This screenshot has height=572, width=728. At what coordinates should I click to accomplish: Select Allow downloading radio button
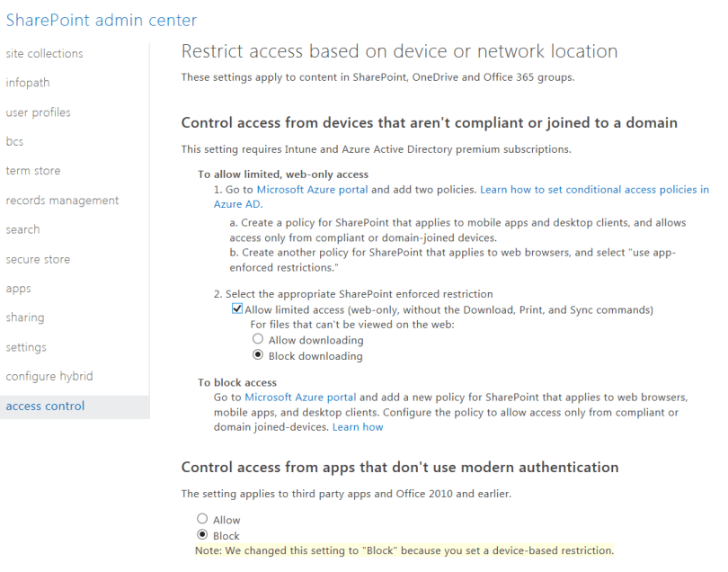tap(258, 340)
